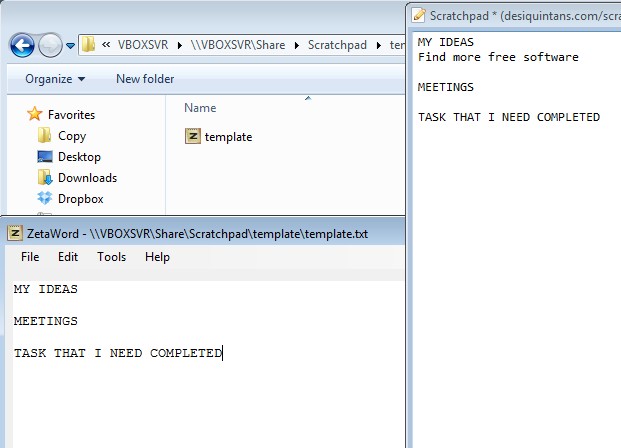Viewport: 621px width, 448px height.
Task: Sort by the Name column header
Action: coord(200,108)
